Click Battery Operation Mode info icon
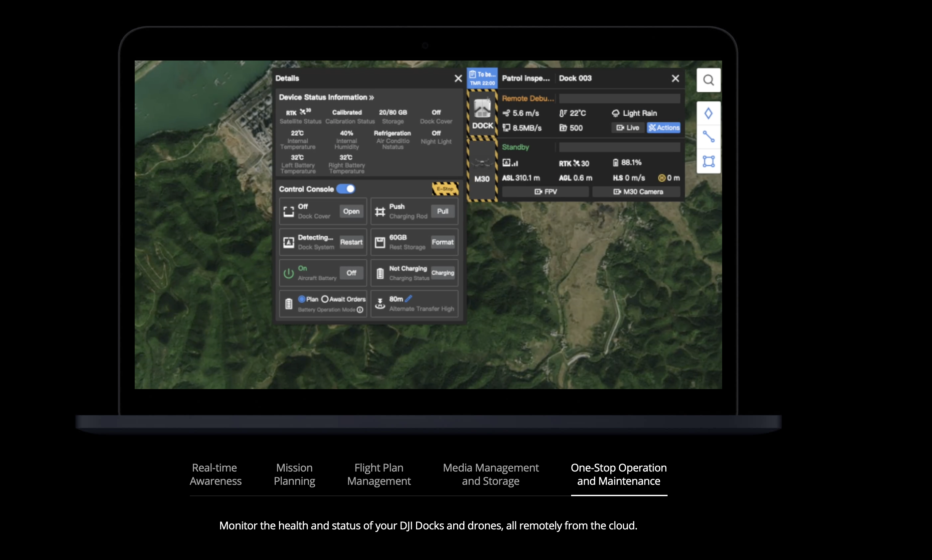Viewport: 932px width, 560px height. point(360,310)
